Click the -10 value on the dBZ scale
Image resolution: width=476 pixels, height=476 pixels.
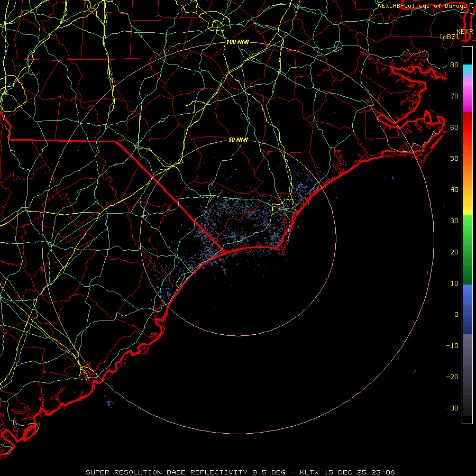point(452,346)
